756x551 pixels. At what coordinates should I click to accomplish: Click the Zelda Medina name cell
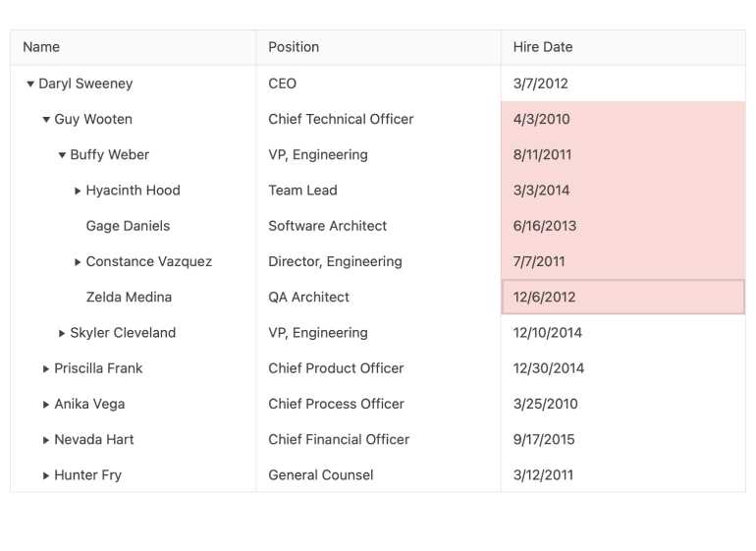coord(129,297)
